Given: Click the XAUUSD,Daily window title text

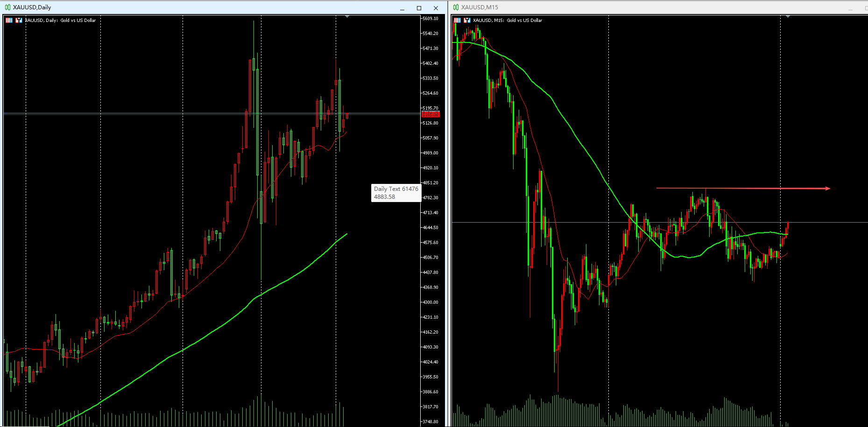Looking at the screenshot, I should (32, 7).
